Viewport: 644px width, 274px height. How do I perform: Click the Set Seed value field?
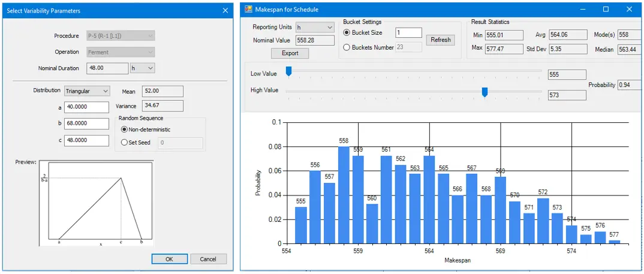[x=180, y=143]
